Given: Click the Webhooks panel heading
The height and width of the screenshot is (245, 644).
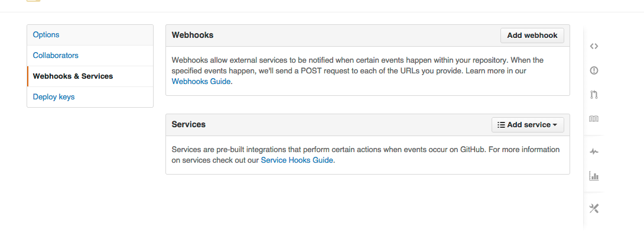Looking at the screenshot, I should pos(193,35).
